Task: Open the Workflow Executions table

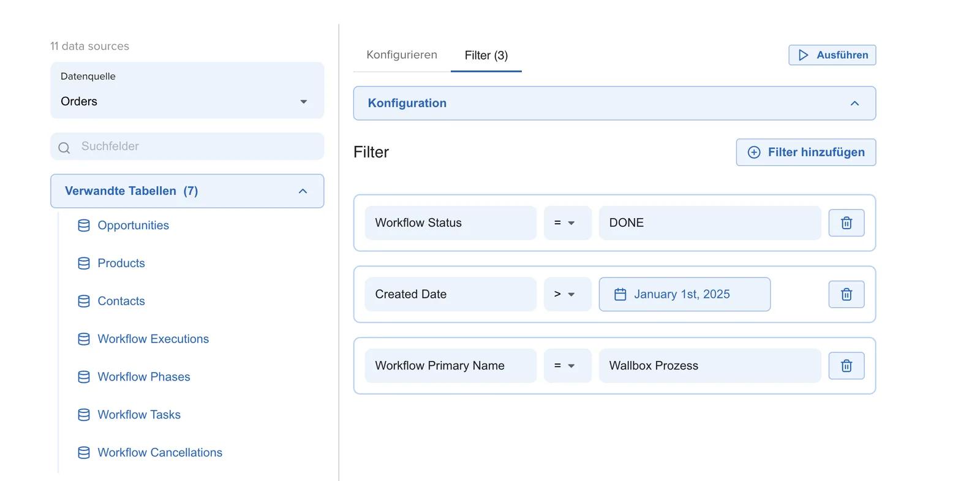Action: pyautogui.click(x=153, y=339)
